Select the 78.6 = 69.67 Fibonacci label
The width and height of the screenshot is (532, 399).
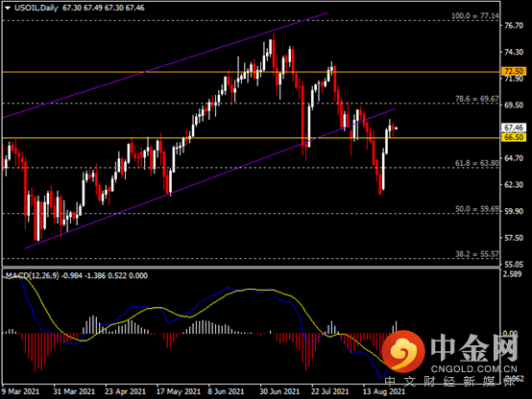[477, 99]
